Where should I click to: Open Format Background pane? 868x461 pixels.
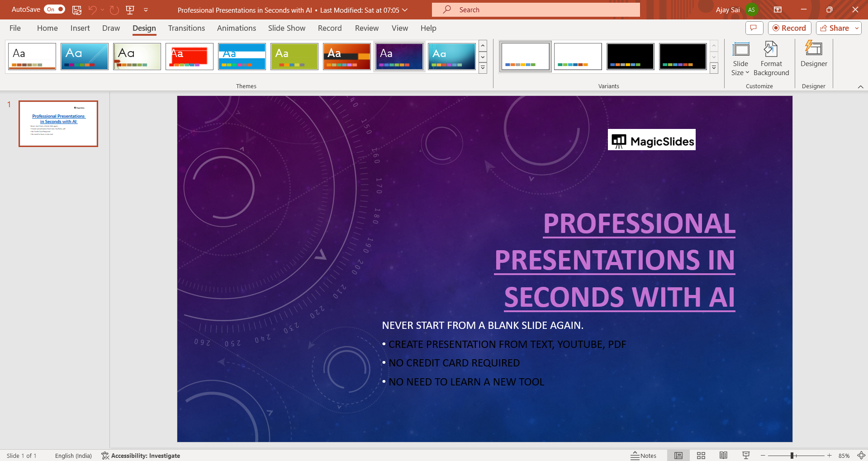coord(771,59)
